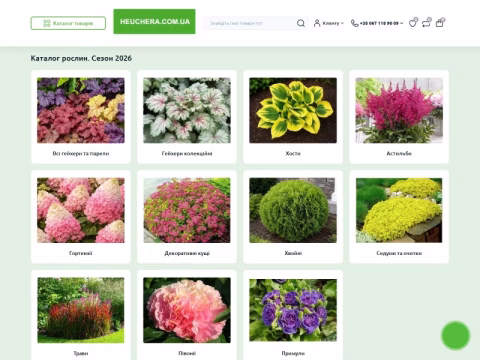Open the Каталог товарів button

(68, 23)
